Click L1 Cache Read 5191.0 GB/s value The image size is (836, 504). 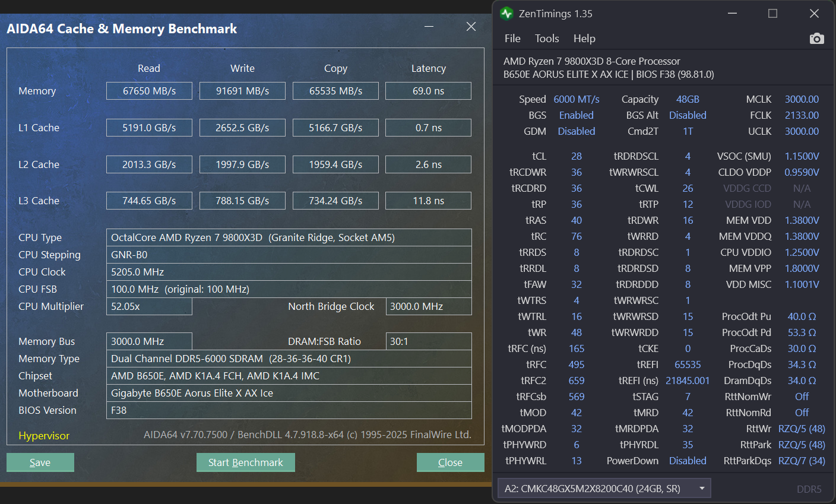(x=149, y=128)
